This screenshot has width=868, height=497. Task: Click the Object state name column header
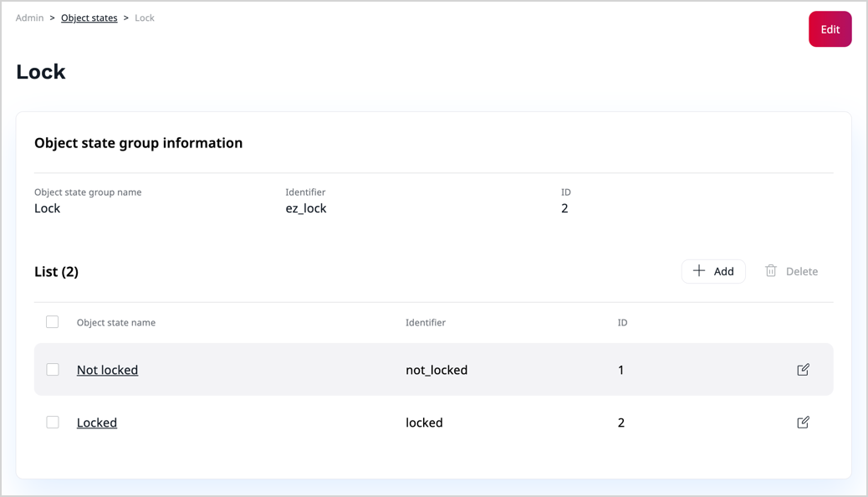pos(116,322)
